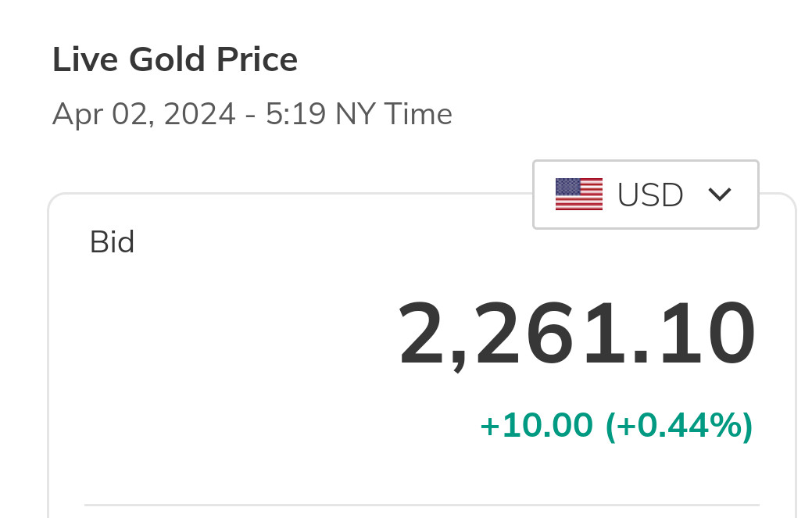Click the 5:19 NY Time text

coord(359,115)
